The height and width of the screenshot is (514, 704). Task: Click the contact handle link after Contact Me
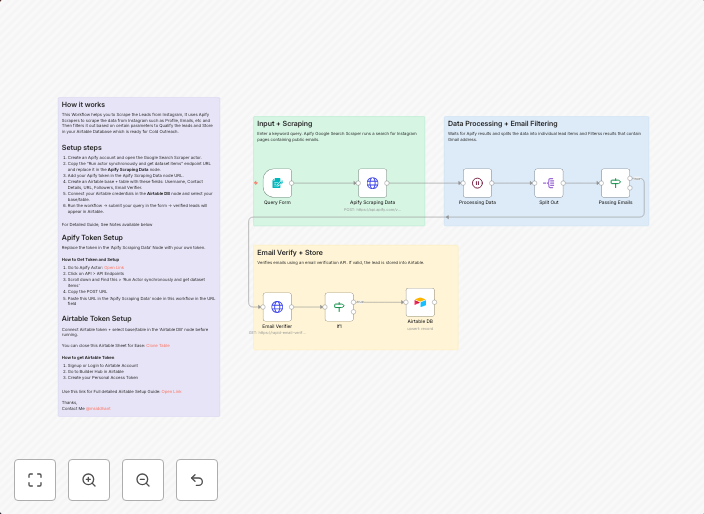(x=98, y=409)
